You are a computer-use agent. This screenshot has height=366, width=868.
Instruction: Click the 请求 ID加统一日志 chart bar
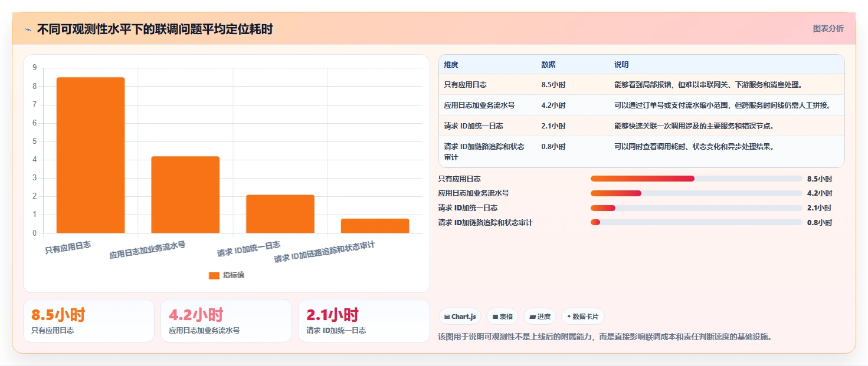point(280,214)
